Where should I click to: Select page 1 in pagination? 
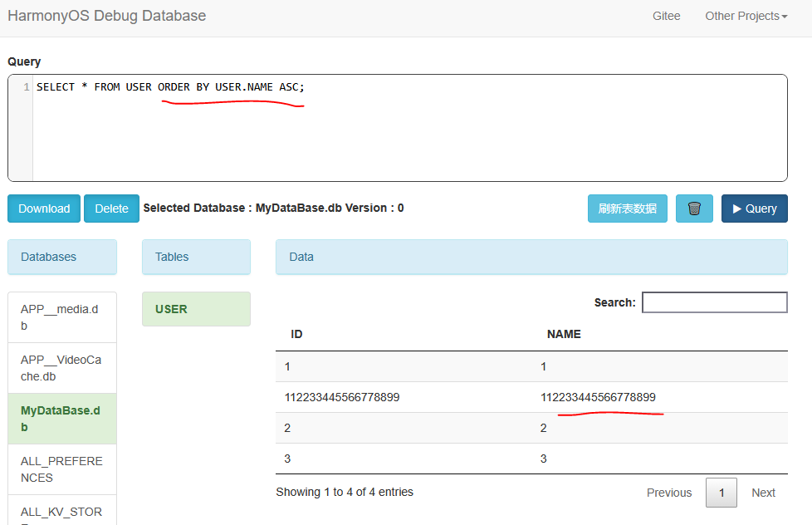point(722,493)
